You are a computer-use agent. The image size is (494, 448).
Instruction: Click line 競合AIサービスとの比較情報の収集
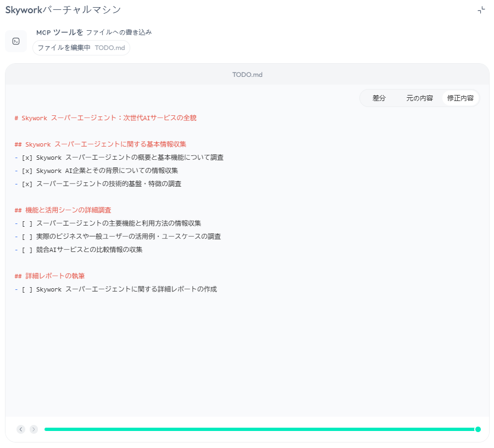pyautogui.click(x=79, y=250)
